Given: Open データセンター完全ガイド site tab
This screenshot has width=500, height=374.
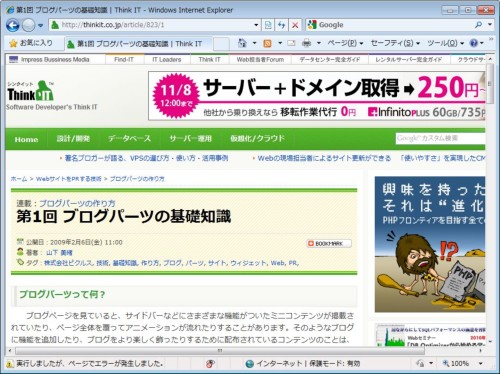Looking at the screenshot, I should click(x=330, y=60).
